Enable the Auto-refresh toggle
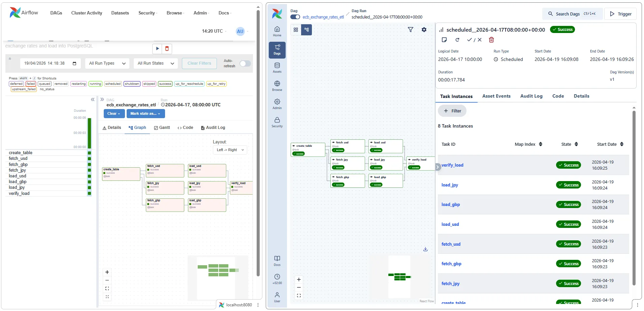The height and width of the screenshot is (311, 644). [x=245, y=63]
